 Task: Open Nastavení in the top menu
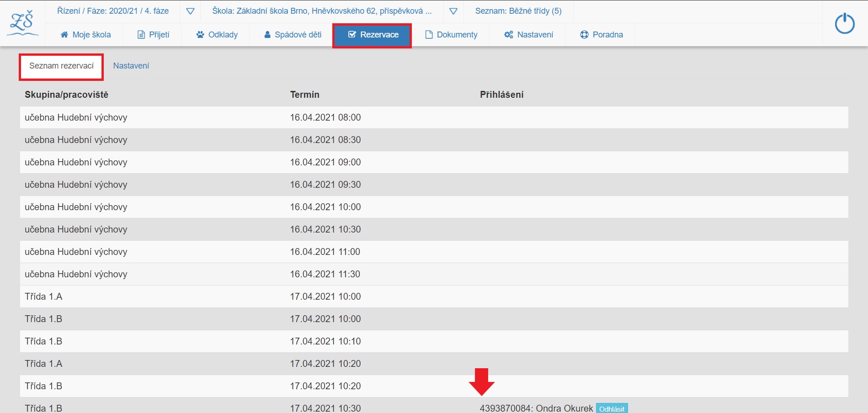coord(529,35)
